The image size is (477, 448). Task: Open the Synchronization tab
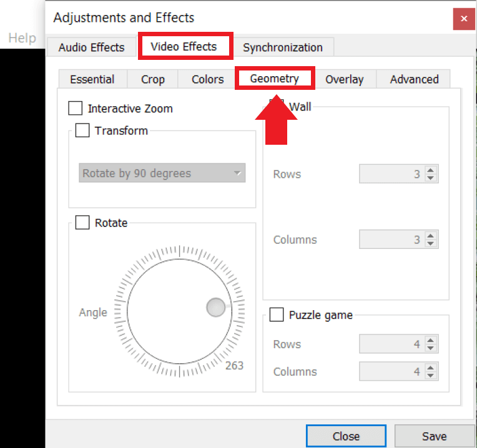[283, 47]
